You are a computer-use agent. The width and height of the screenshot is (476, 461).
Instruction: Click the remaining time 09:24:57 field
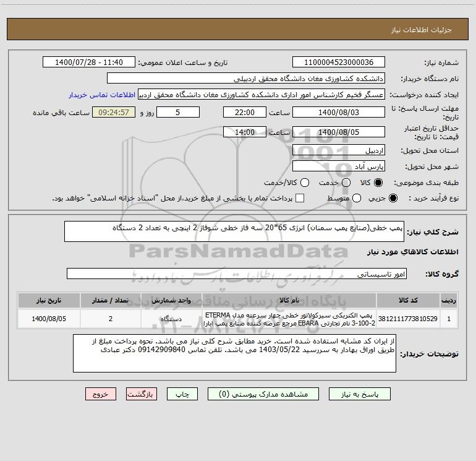tap(114, 112)
